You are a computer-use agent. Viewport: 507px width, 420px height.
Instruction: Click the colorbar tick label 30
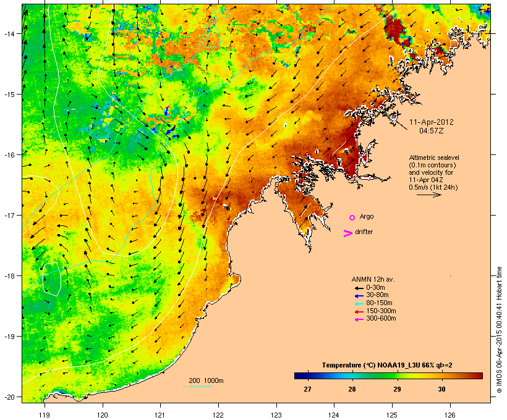tap(441, 389)
